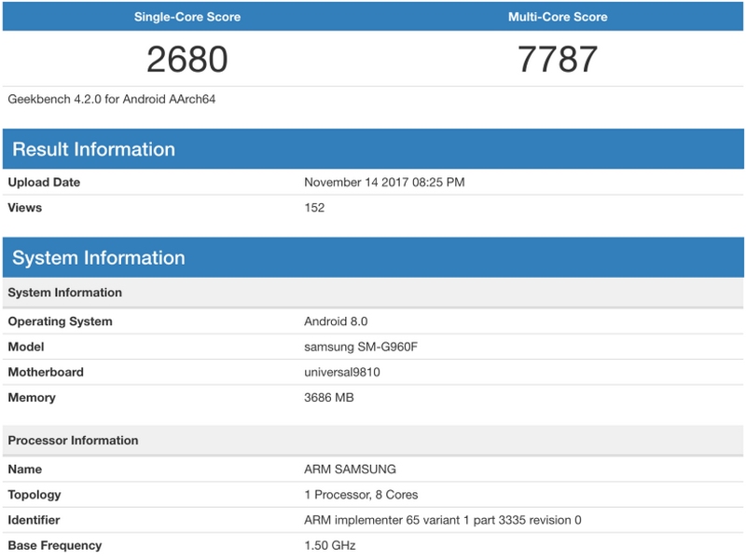
Task: Click the 3686 MB memory value
Action: pos(329,398)
